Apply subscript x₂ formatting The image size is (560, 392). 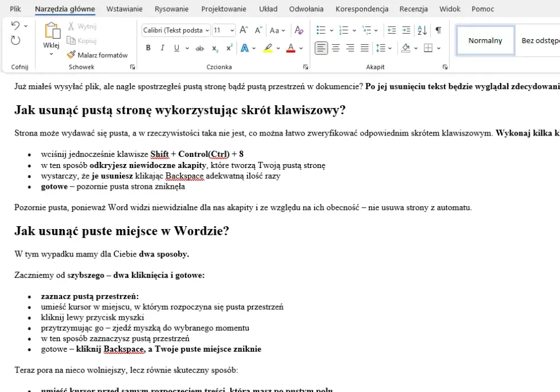[x=214, y=48]
